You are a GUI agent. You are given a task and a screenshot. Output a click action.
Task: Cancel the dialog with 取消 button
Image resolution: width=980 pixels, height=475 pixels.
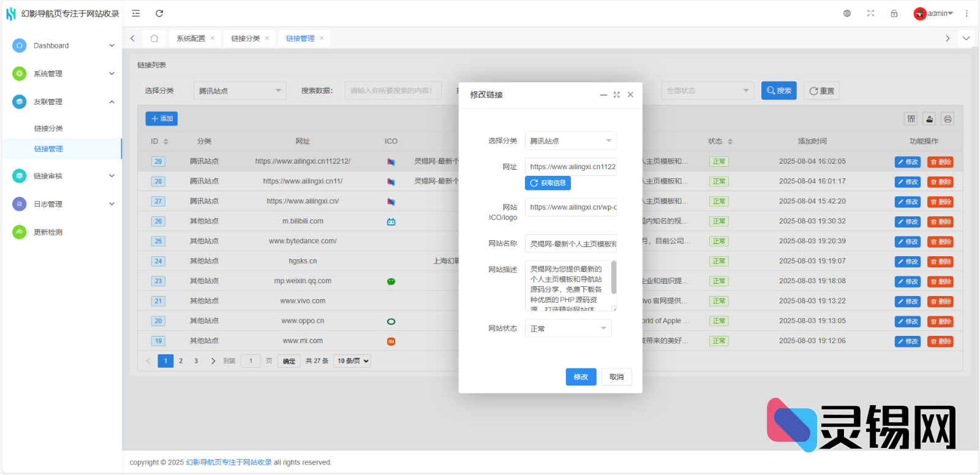(616, 377)
